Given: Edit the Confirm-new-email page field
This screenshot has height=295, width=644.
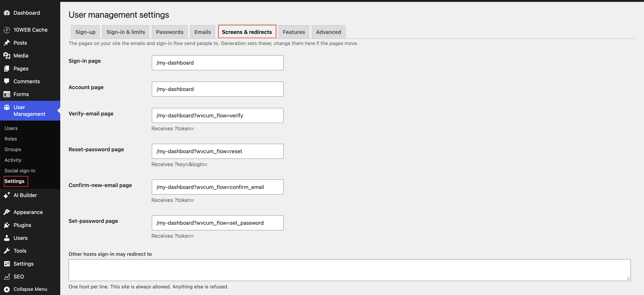Looking at the screenshot, I should [x=217, y=187].
